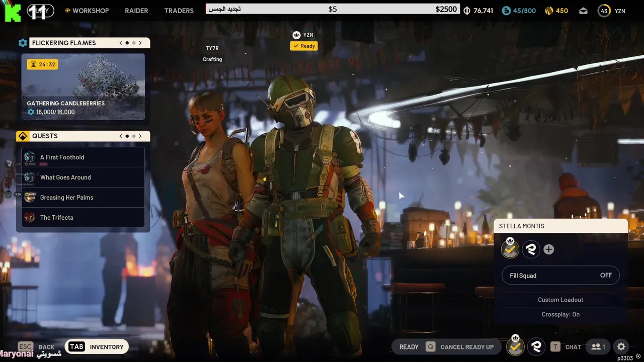The width and height of the screenshot is (644, 362).
Task: Go to next Quests page
Action: point(140,136)
